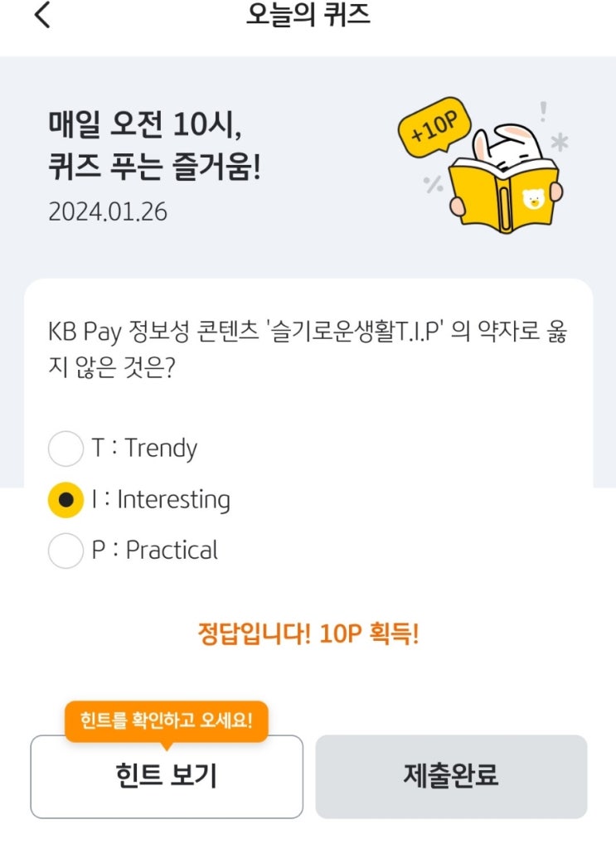Tap the percent symbol decoration near the book
Image resolution: width=616 pixels, height=849 pixels.
(433, 185)
